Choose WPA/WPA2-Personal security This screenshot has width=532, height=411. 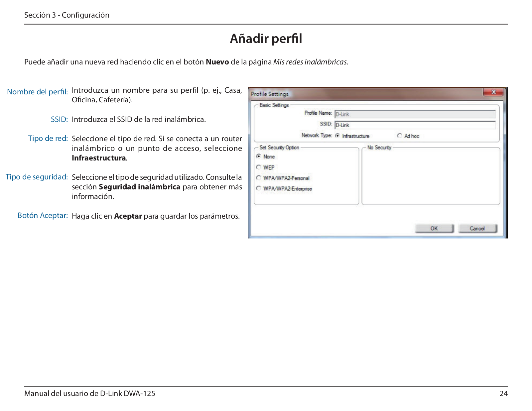coord(259,178)
